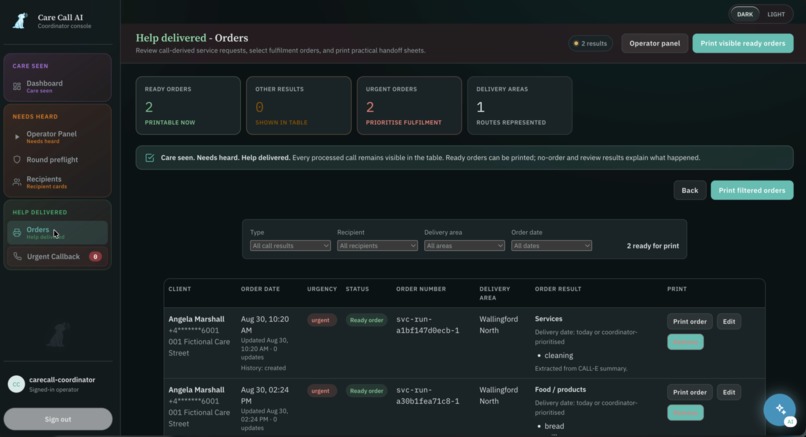
Task: Edit the Food / products order
Action: 729,392
